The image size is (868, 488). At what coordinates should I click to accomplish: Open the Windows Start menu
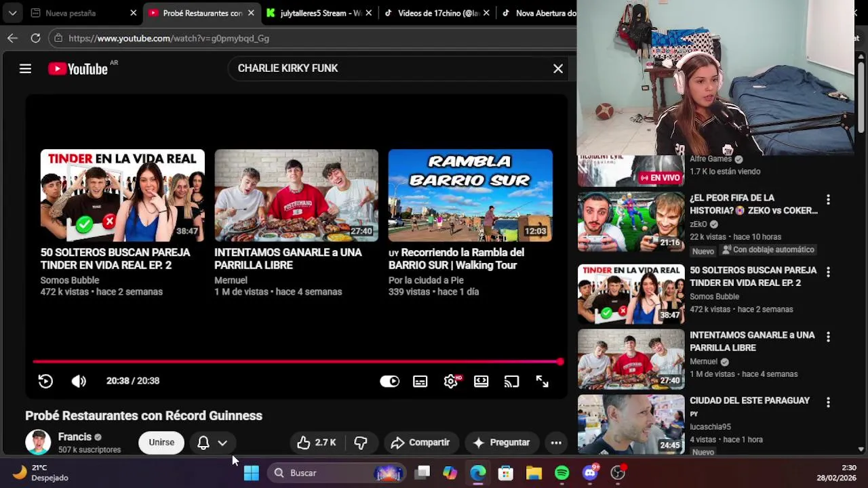251,473
